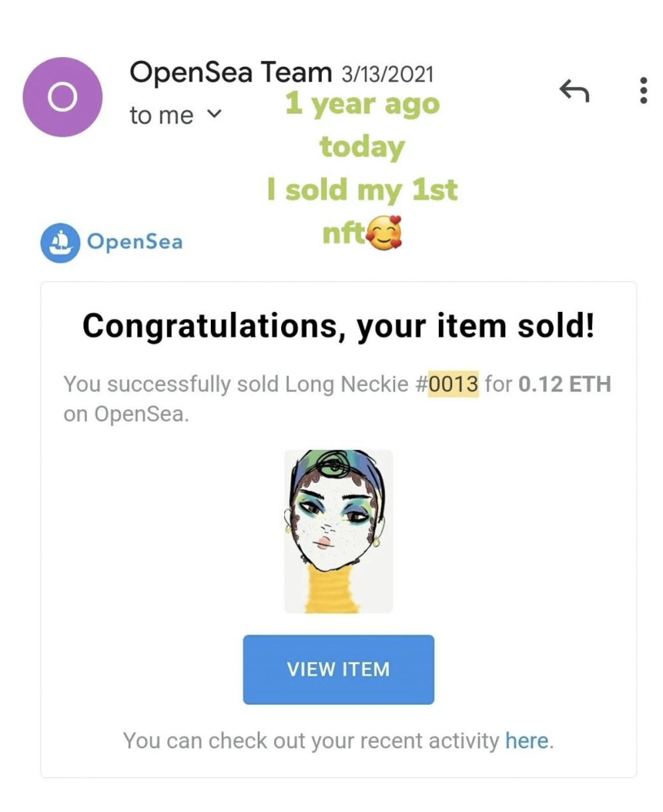This screenshot has height=812, width=663.
Task: Select the bold 0.12 ETH price text
Action: coord(564,384)
